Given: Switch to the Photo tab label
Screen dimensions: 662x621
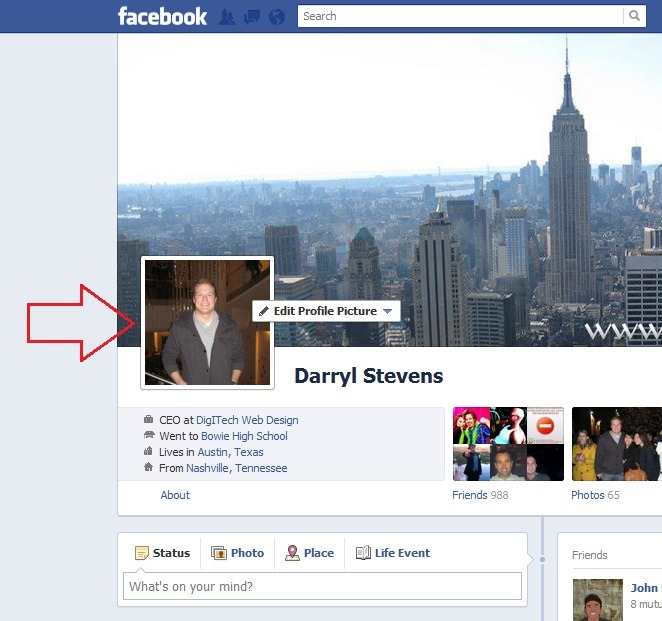Looking at the screenshot, I should 247,553.
